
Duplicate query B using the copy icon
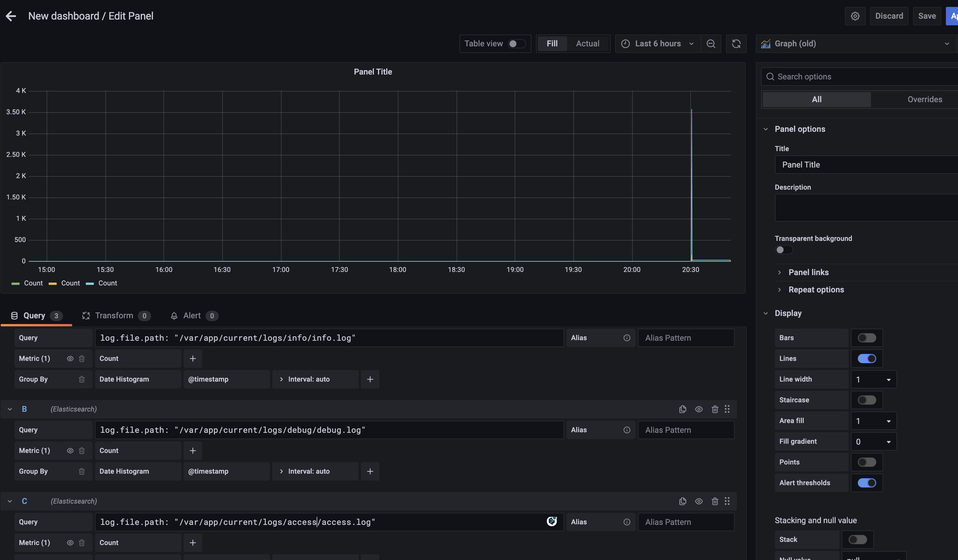(x=683, y=409)
